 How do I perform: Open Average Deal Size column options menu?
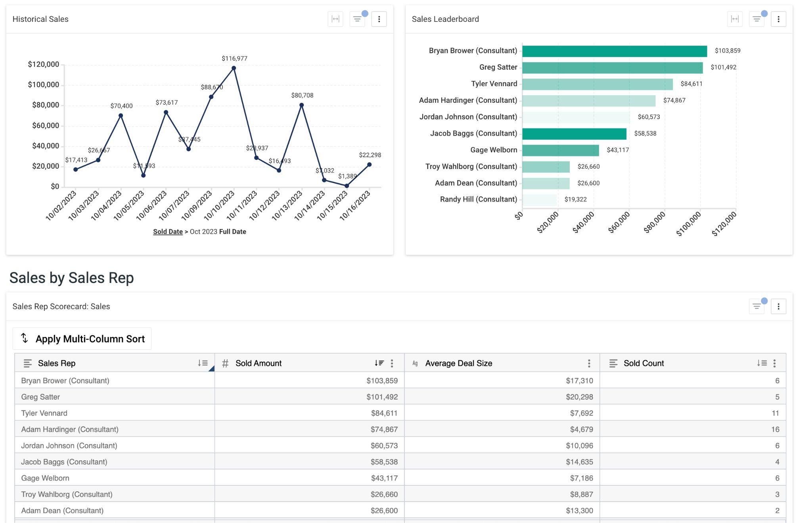tap(589, 363)
